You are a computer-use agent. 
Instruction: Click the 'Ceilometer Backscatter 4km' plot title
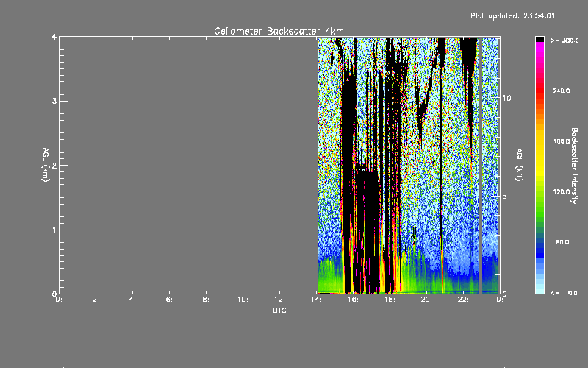(x=279, y=31)
